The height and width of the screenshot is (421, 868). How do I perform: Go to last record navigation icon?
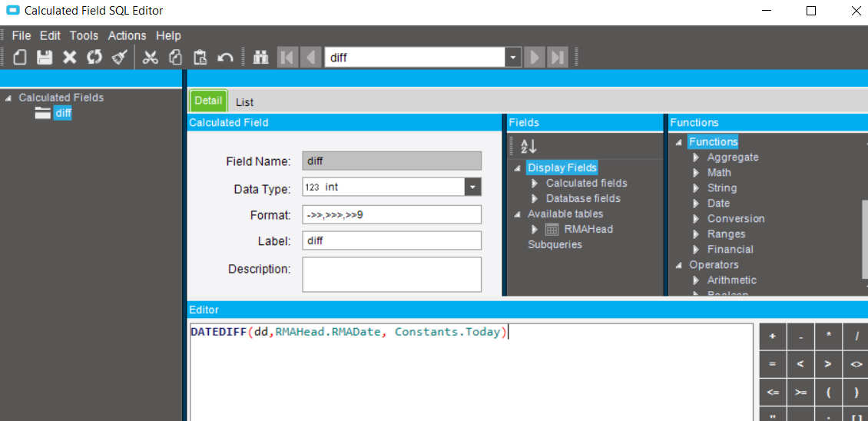click(557, 57)
